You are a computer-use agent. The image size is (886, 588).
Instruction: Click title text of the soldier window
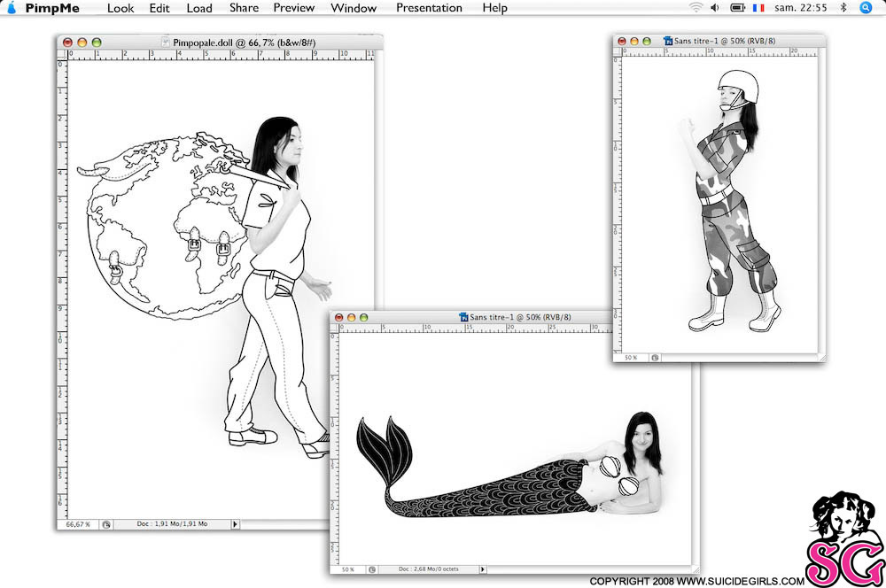[x=725, y=41]
